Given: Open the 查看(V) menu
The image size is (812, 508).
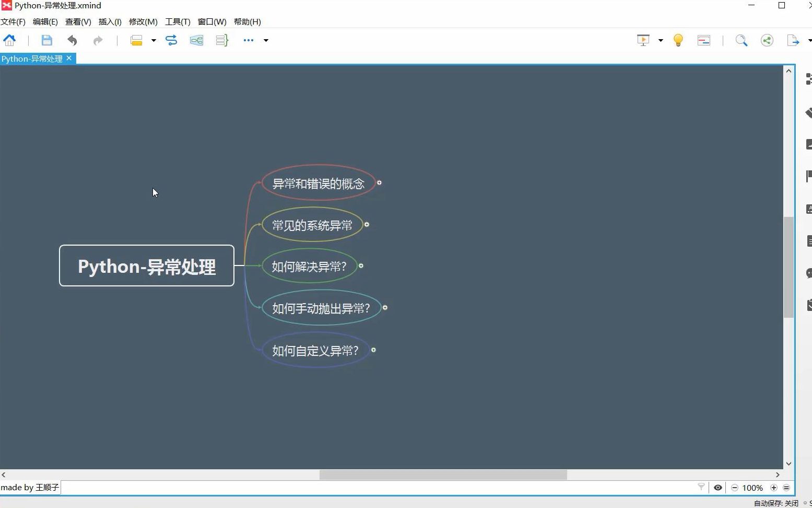Looking at the screenshot, I should [78, 21].
